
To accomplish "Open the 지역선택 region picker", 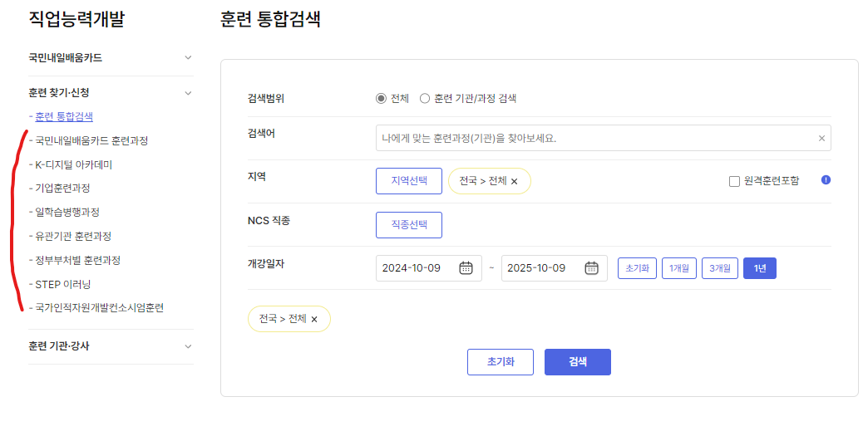I will point(409,181).
